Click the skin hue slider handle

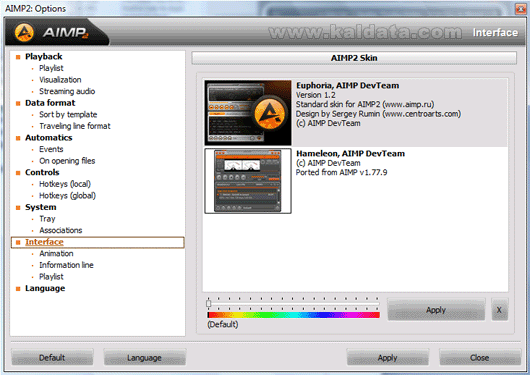(x=209, y=303)
